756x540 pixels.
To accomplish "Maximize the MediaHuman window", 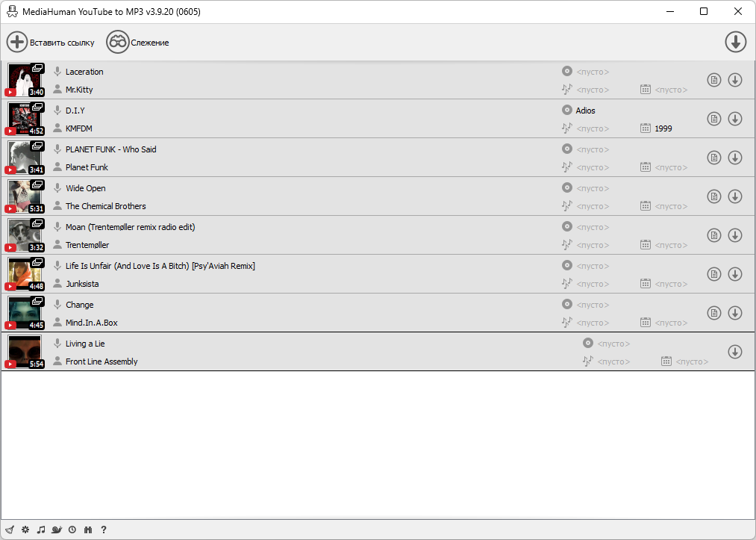I will 704,12.
